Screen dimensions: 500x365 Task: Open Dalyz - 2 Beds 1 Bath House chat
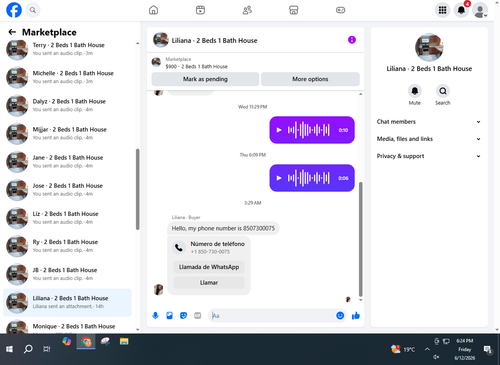point(68,105)
